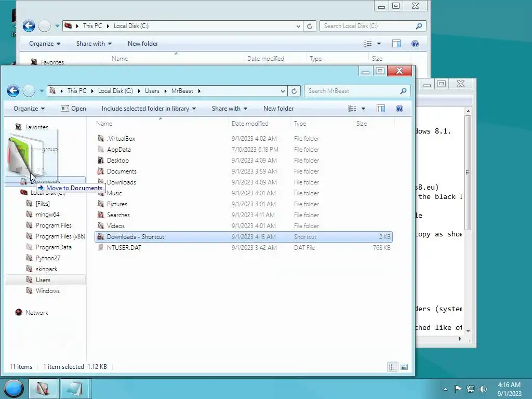The image size is (532, 399).
Task: Click the text window vertical scrollbar
Action: [x=468, y=173]
